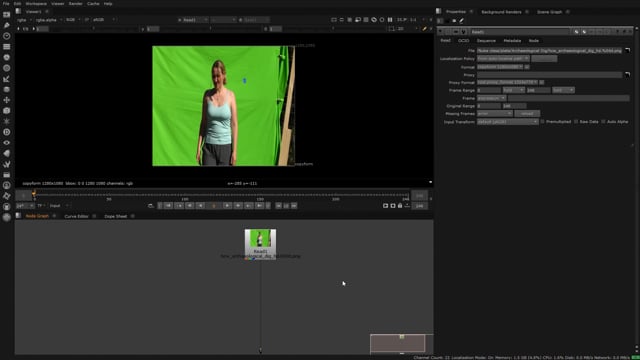Open the RGB display channels dropdown
Screen dimensions: 640x360
[x=73, y=20]
